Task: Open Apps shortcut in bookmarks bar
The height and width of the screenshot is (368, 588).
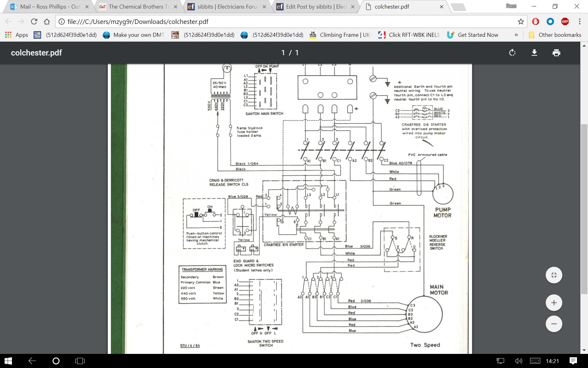Action: (x=17, y=35)
